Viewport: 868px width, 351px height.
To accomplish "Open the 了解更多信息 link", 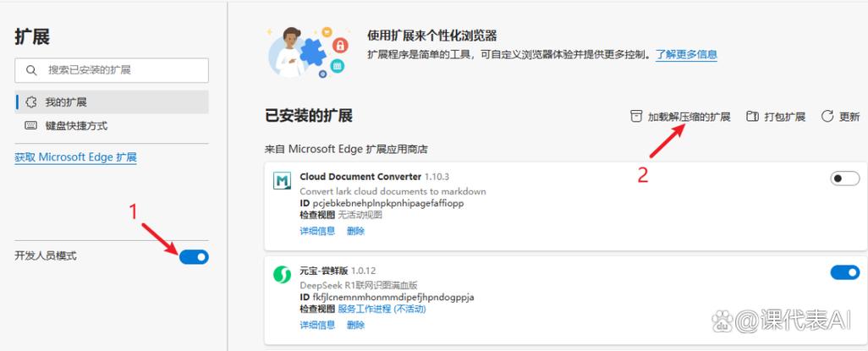I will click(686, 54).
